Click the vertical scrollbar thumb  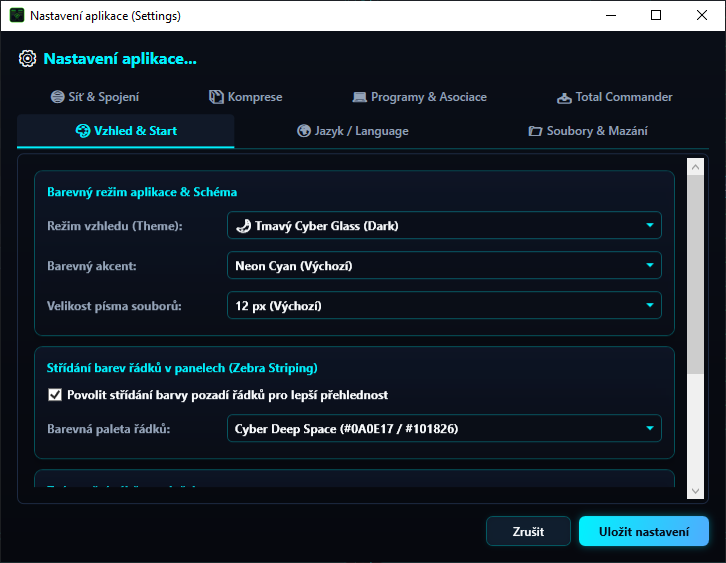click(695, 275)
